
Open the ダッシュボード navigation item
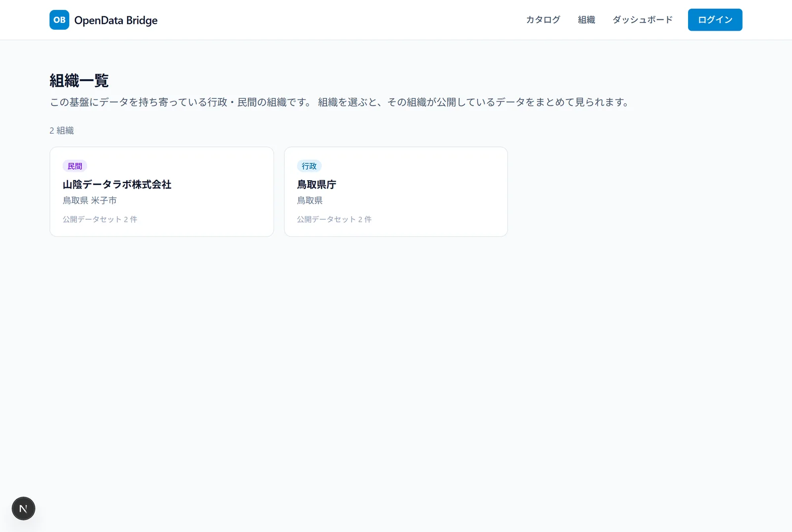(x=643, y=20)
